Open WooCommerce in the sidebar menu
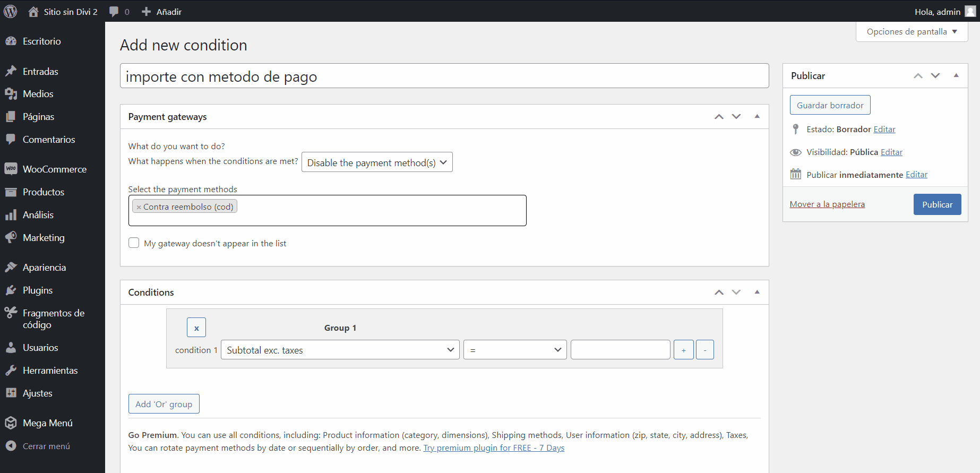980x473 pixels. point(54,169)
